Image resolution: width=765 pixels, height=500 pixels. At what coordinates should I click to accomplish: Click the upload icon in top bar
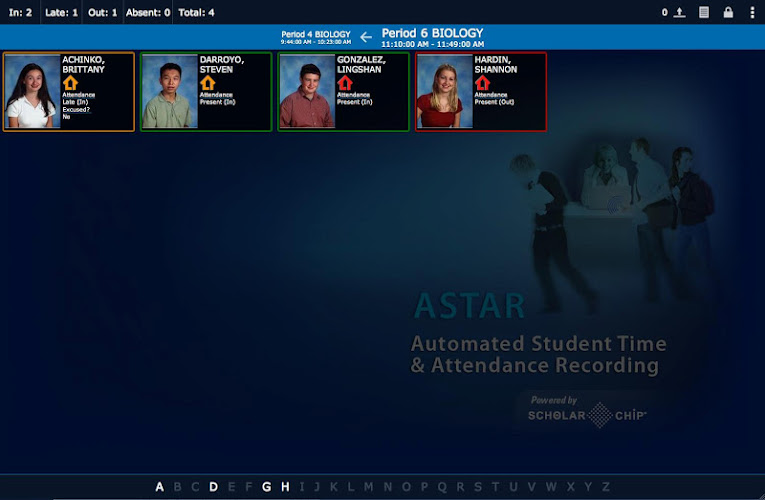point(680,13)
